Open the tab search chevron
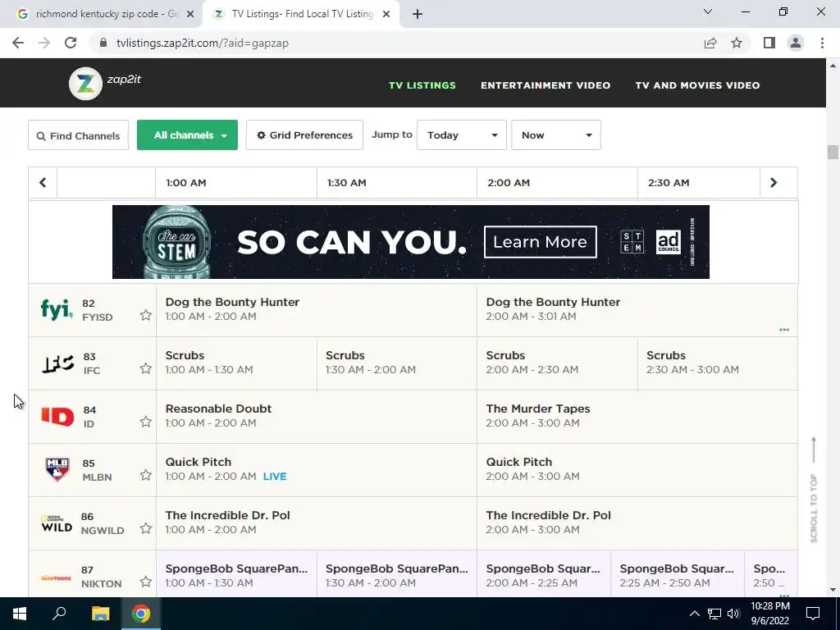 [x=708, y=11]
